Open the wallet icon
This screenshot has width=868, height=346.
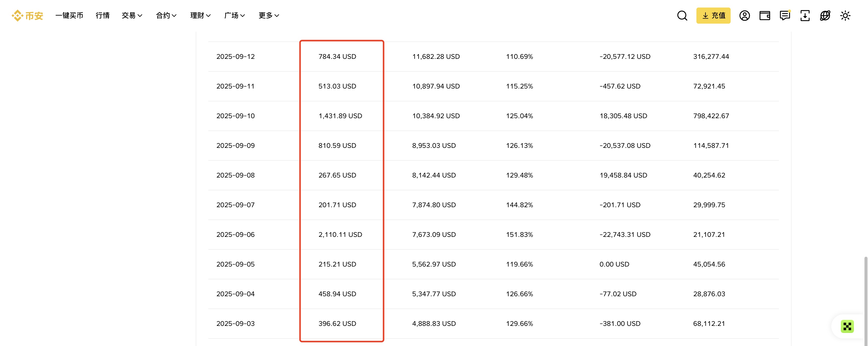click(x=765, y=16)
